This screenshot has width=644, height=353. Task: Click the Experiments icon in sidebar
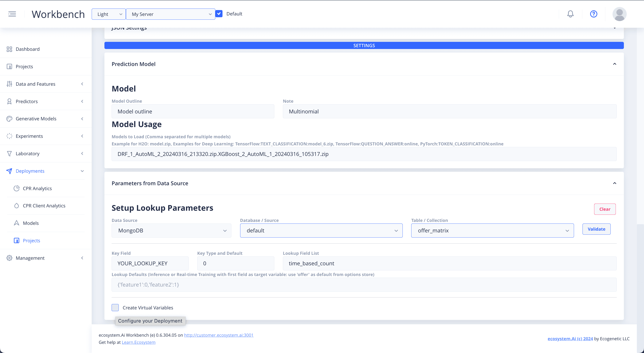point(9,136)
